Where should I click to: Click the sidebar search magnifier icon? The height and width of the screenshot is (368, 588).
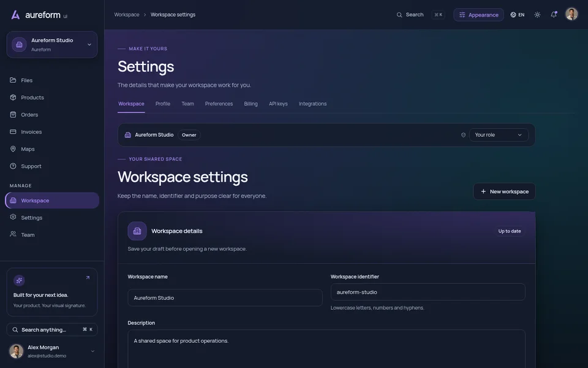coord(15,330)
